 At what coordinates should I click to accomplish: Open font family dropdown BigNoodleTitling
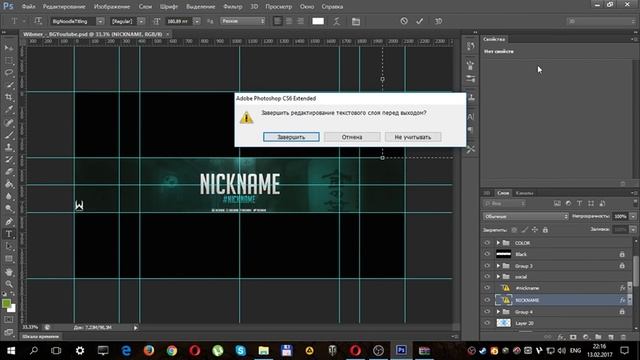tap(100, 21)
